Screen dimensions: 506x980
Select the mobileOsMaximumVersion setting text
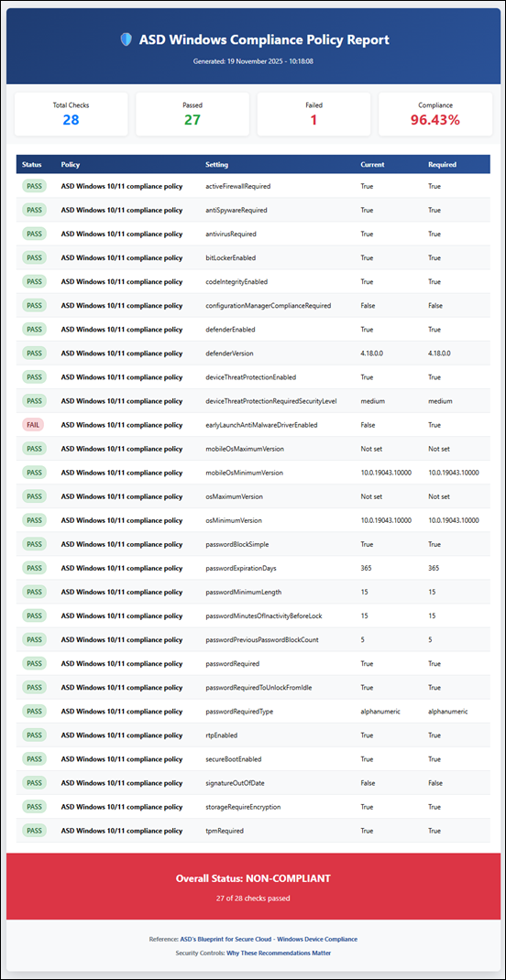click(245, 449)
